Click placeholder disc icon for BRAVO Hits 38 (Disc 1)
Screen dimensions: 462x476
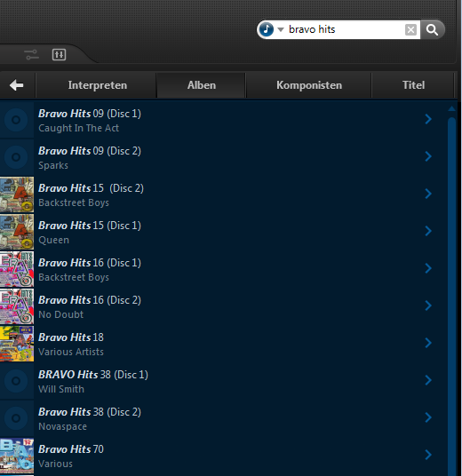tap(17, 381)
